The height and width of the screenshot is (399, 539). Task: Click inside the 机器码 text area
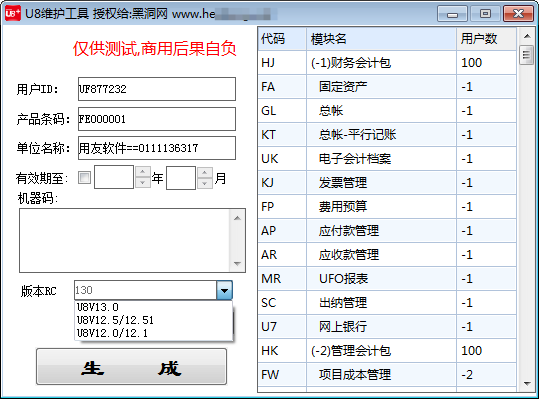(x=124, y=240)
